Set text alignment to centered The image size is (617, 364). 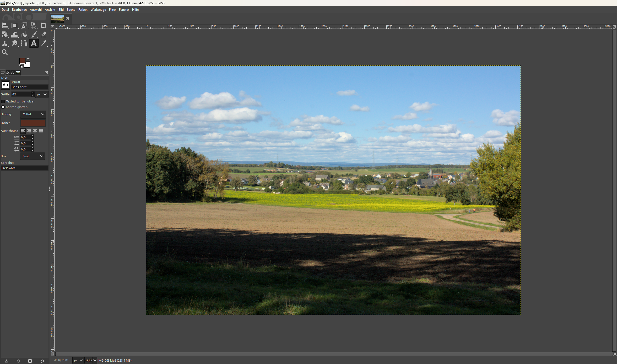(x=35, y=131)
